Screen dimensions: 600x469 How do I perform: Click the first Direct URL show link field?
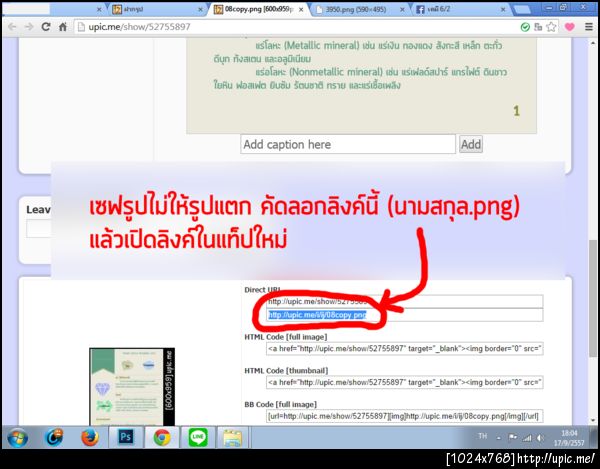pos(404,301)
